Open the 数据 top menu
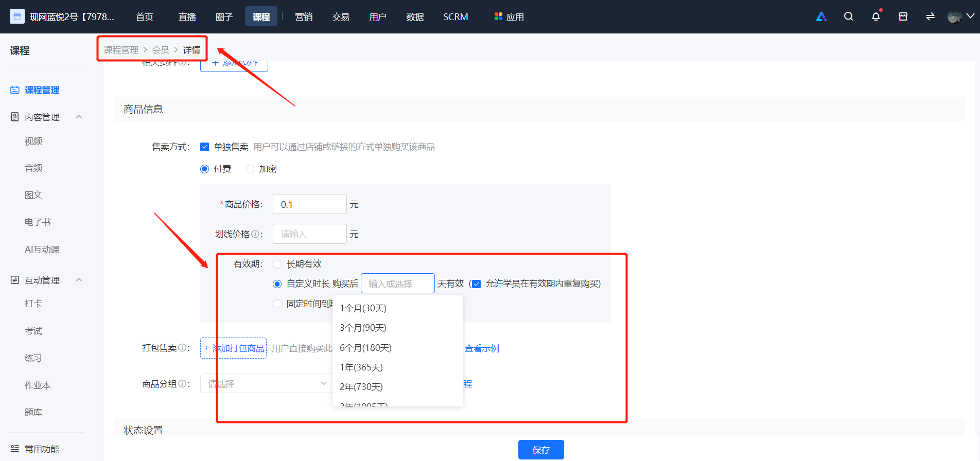The height and width of the screenshot is (461, 980). click(415, 17)
